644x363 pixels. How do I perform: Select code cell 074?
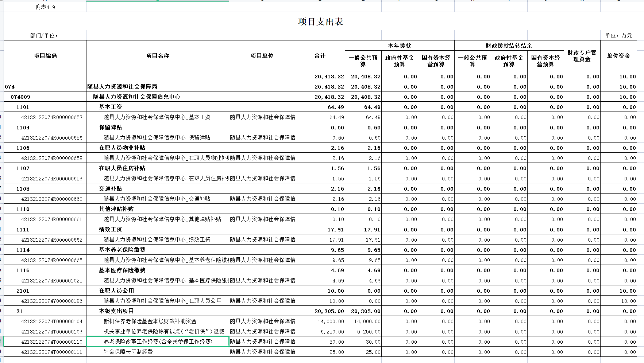point(45,87)
